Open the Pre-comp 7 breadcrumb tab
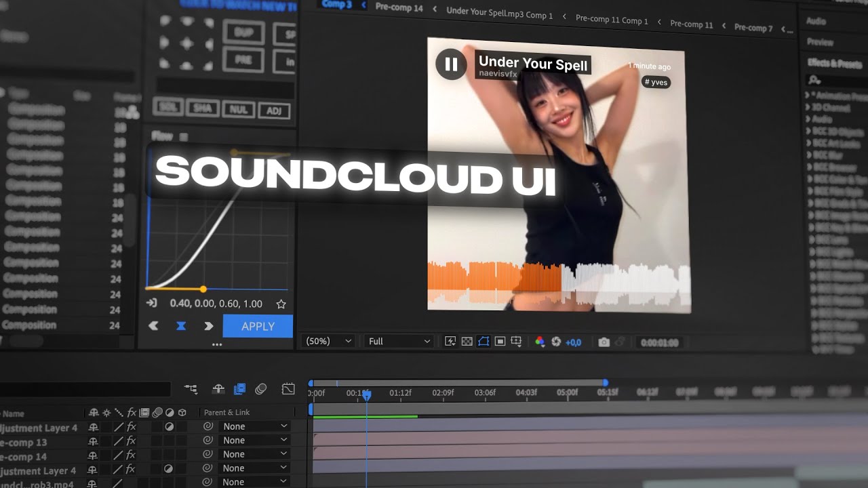This screenshot has height=488, width=868. (753, 28)
